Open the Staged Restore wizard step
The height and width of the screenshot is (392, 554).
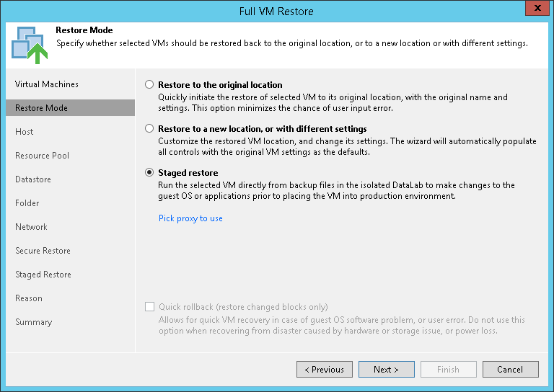[43, 275]
